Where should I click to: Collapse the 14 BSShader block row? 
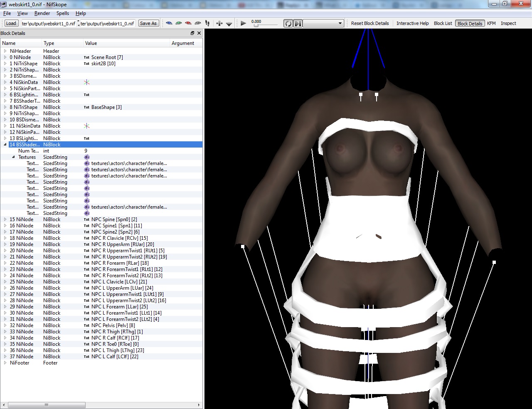5,145
